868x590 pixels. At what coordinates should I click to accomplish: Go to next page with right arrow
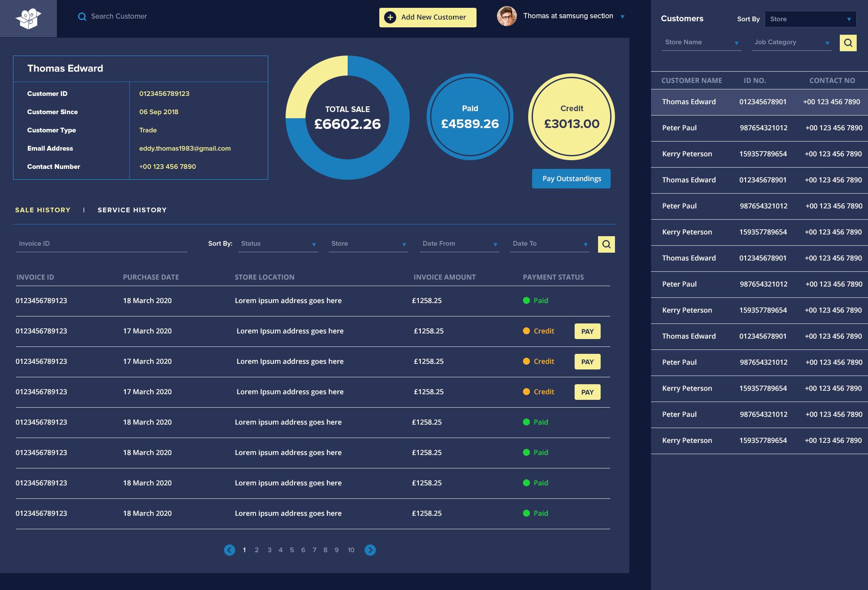(370, 550)
